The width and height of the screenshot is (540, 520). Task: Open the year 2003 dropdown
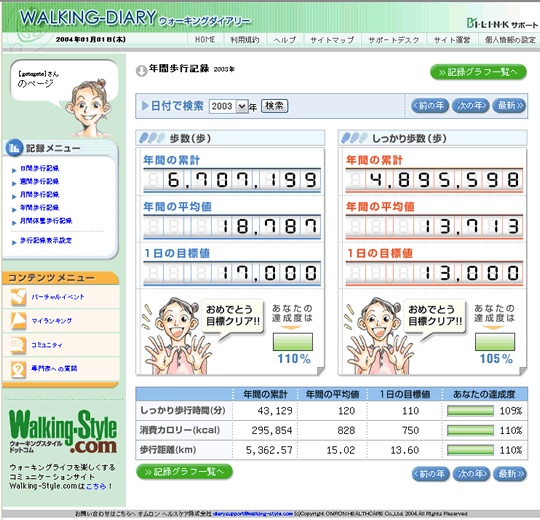229,106
